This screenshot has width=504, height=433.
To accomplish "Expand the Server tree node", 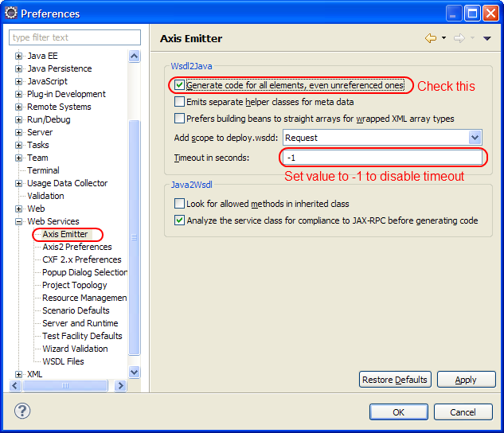I will coord(18,132).
